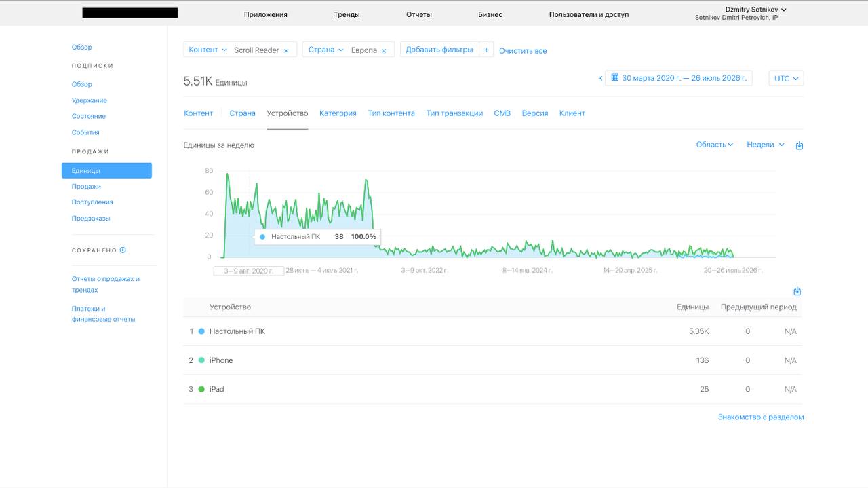Open Удержание in the sidebar
Image resolution: width=868 pixels, height=488 pixels.
[90, 100]
